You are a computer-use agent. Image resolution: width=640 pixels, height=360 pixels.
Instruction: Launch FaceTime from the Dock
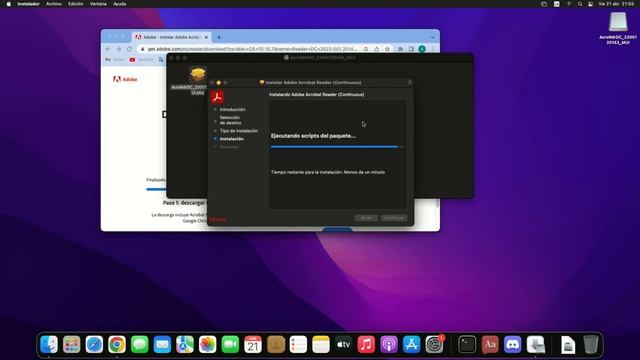pos(230,345)
